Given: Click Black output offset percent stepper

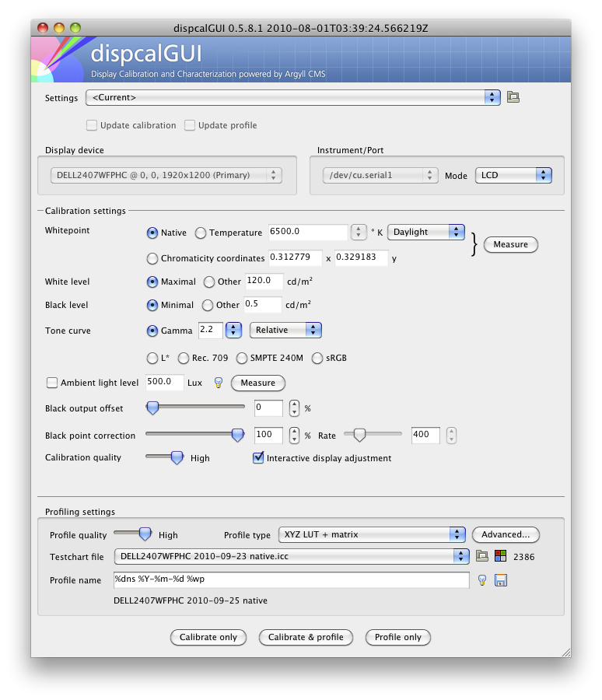Looking at the screenshot, I should (x=294, y=408).
